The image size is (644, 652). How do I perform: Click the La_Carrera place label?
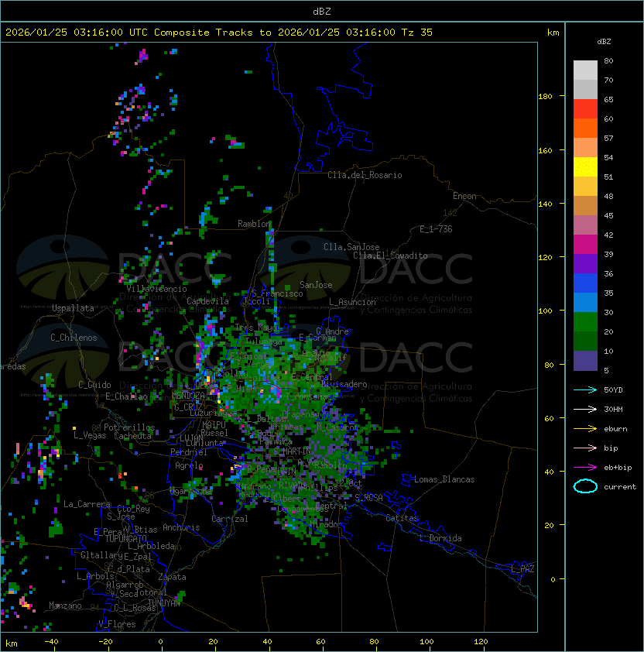(x=87, y=504)
